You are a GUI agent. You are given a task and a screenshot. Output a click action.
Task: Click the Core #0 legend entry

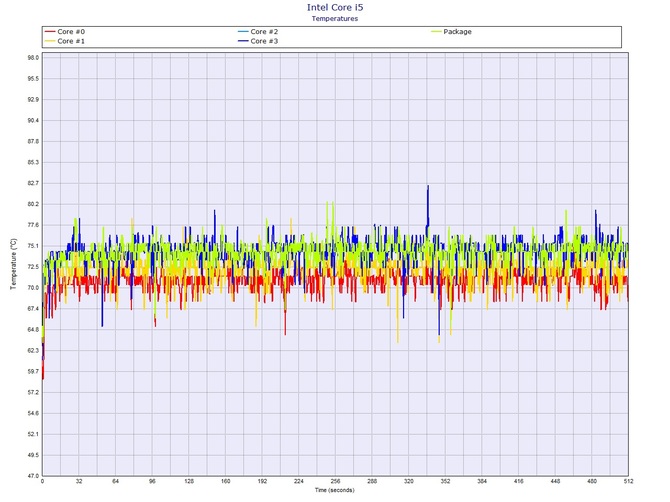point(65,32)
